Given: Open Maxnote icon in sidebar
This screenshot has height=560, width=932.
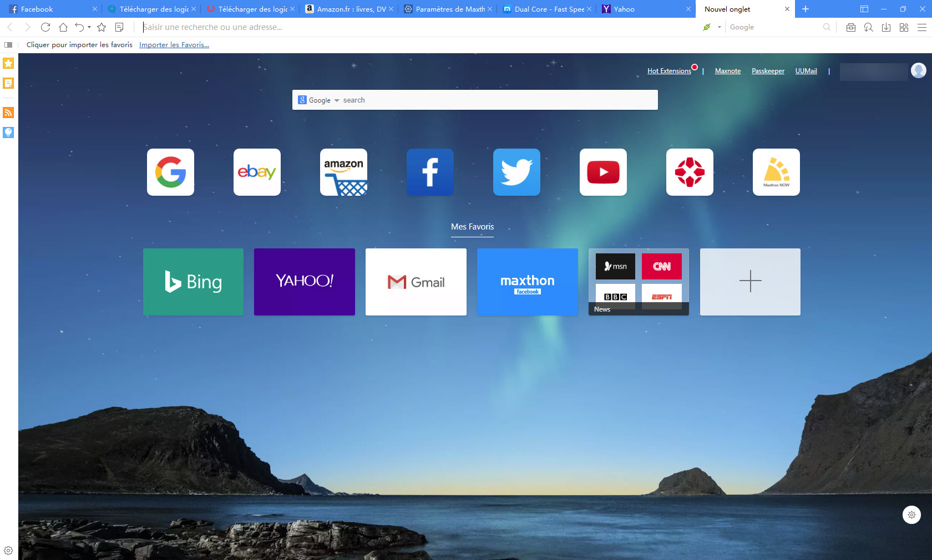Looking at the screenshot, I should pyautogui.click(x=8, y=83).
